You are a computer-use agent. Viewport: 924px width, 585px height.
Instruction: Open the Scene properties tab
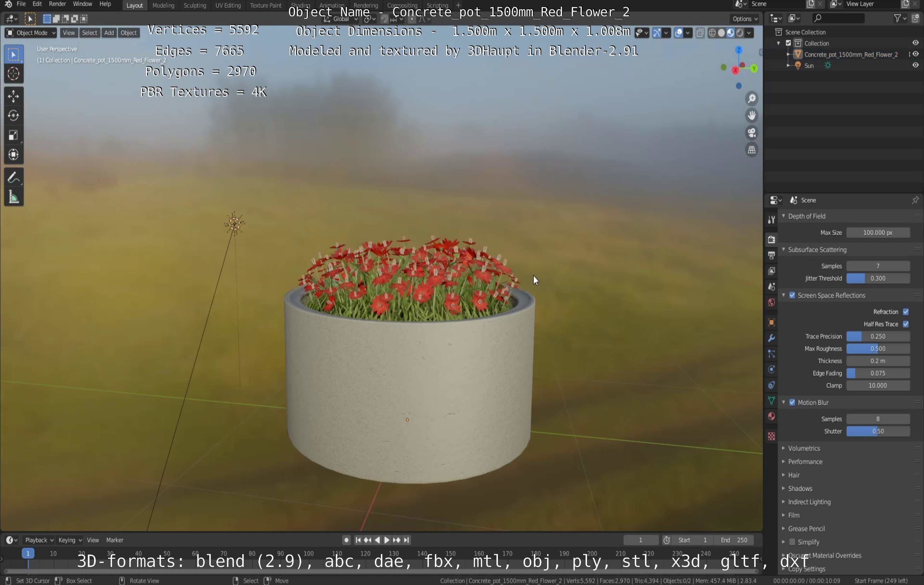771,287
